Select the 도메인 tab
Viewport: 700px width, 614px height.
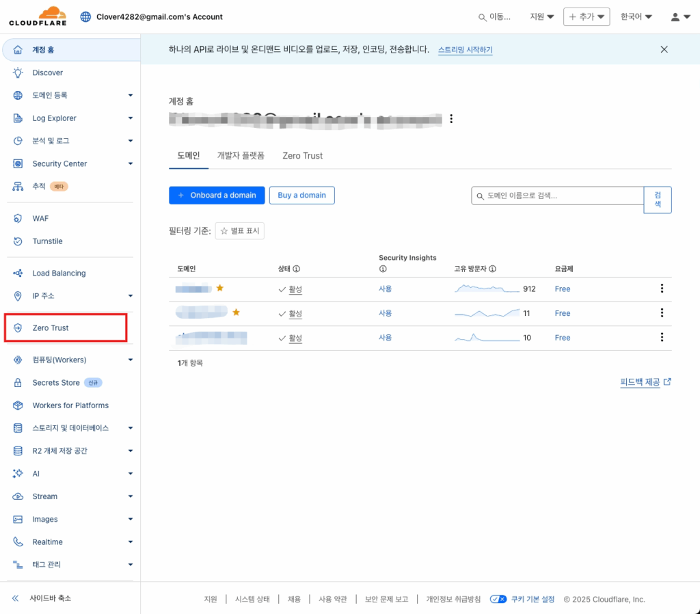pos(189,155)
